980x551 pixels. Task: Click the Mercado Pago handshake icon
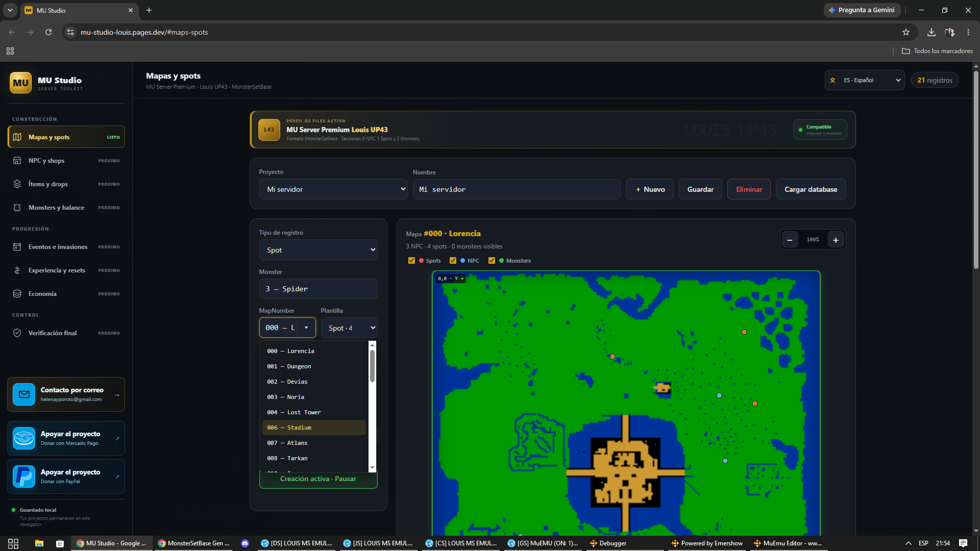24,438
